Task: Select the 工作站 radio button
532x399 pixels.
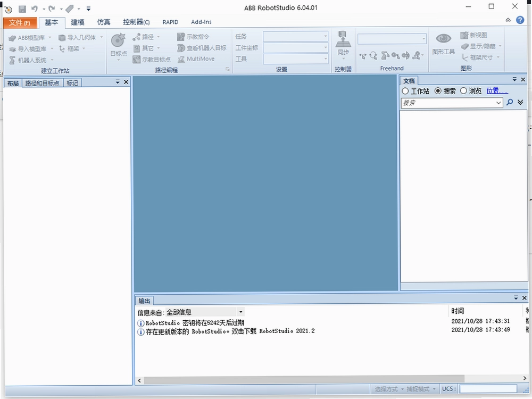Action: click(405, 91)
